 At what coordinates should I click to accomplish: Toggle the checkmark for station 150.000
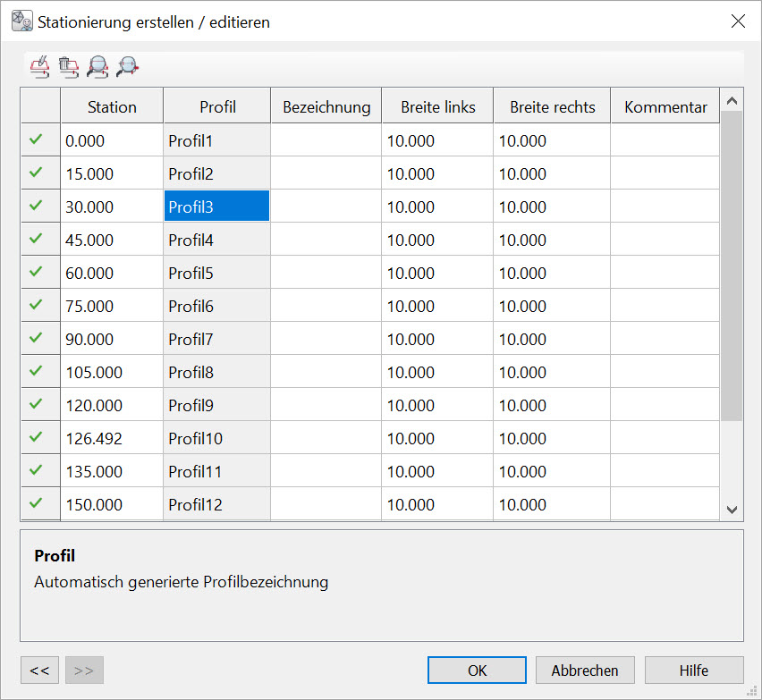coord(37,503)
